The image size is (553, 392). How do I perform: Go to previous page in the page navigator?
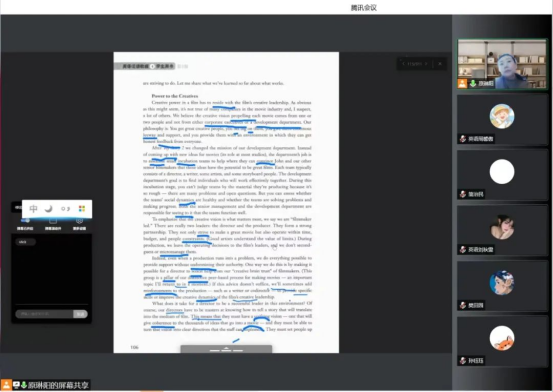[403, 64]
